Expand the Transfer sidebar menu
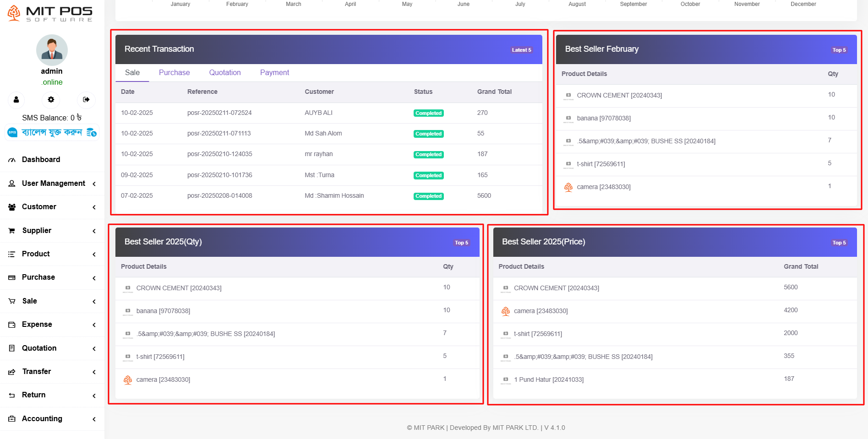This screenshot has height=439, width=868. (x=94, y=372)
